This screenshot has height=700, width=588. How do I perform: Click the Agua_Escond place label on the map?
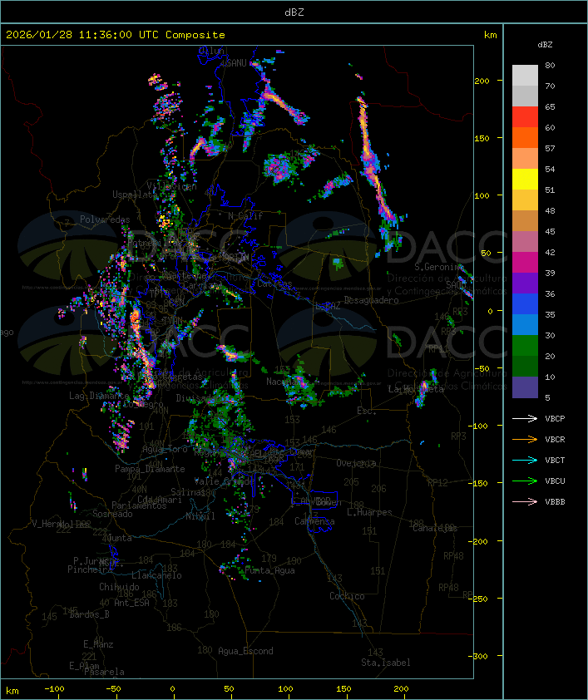tap(245, 651)
